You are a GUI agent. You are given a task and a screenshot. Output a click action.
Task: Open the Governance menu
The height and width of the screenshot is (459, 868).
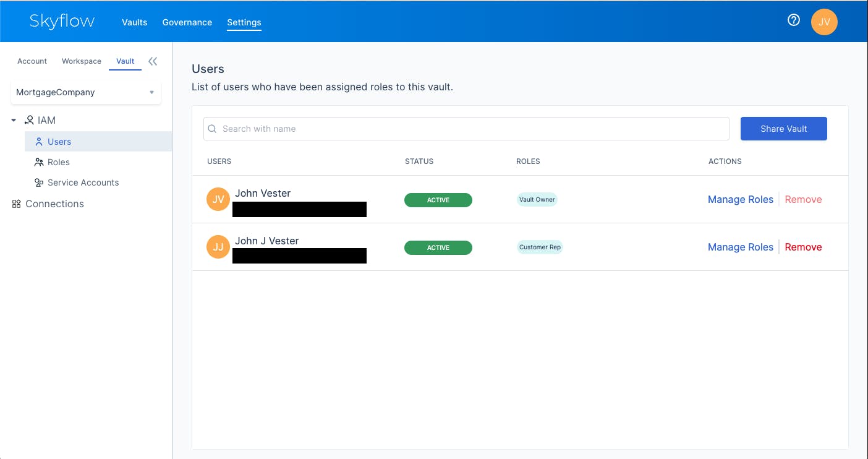tap(187, 22)
